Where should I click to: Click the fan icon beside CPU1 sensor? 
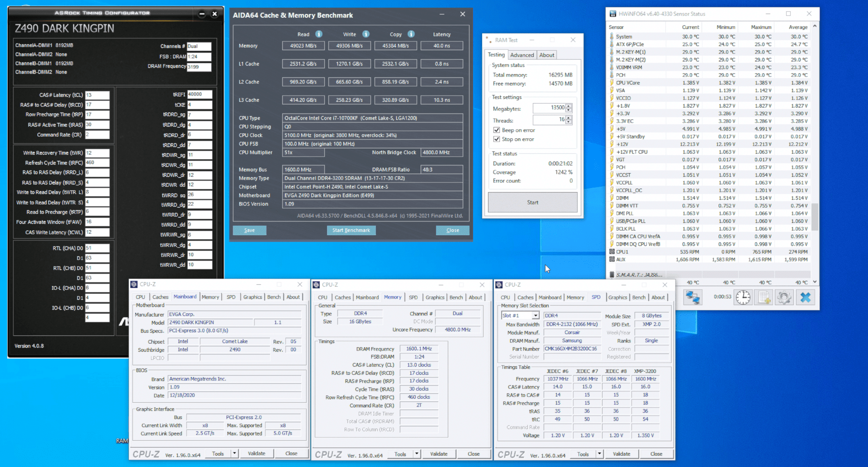(612, 252)
